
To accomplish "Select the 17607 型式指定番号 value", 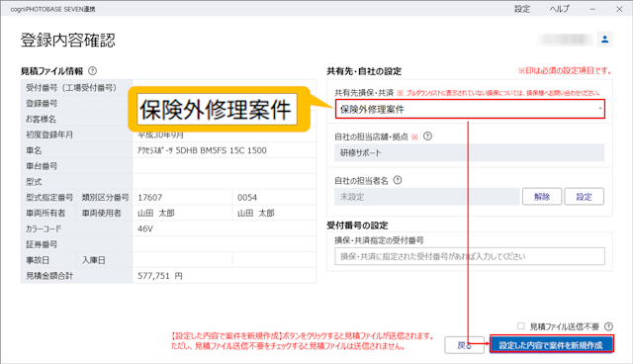I will [x=149, y=198].
